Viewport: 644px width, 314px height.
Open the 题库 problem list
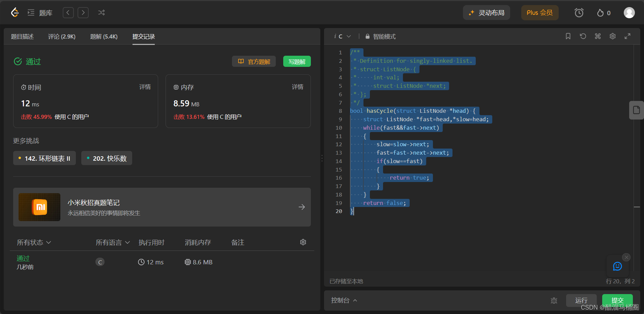[40, 13]
